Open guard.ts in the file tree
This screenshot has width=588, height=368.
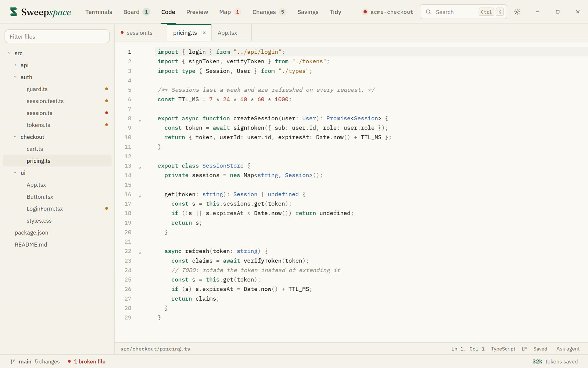click(57, 89)
